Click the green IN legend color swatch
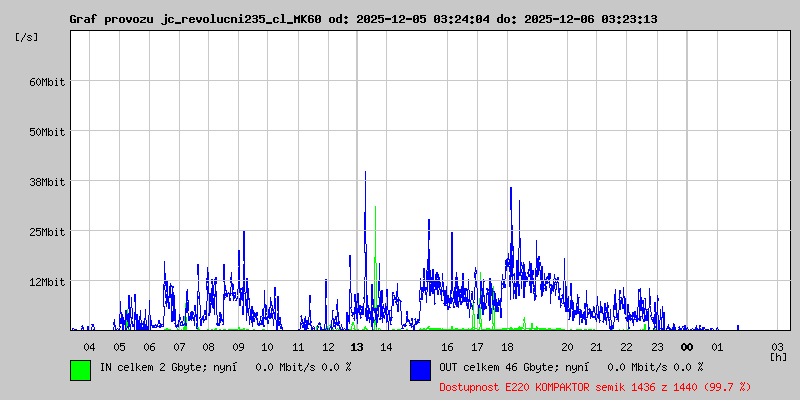This screenshot has width=800, height=400. pyautogui.click(x=80, y=369)
